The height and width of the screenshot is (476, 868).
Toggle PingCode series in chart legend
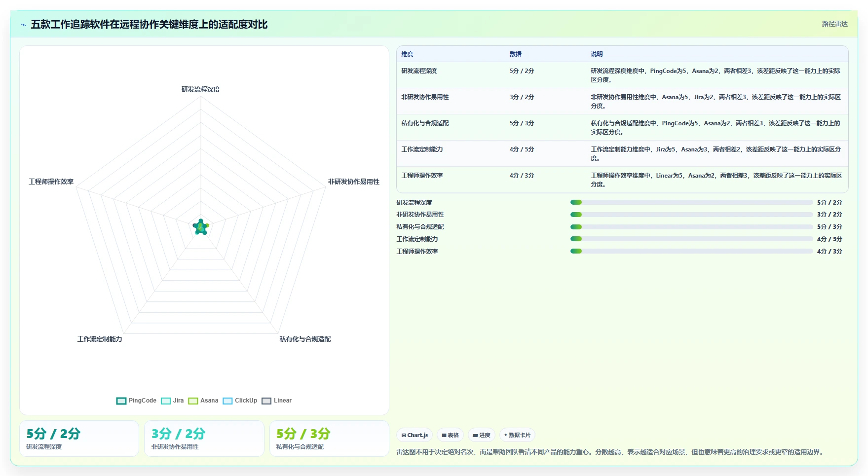[x=136, y=401]
